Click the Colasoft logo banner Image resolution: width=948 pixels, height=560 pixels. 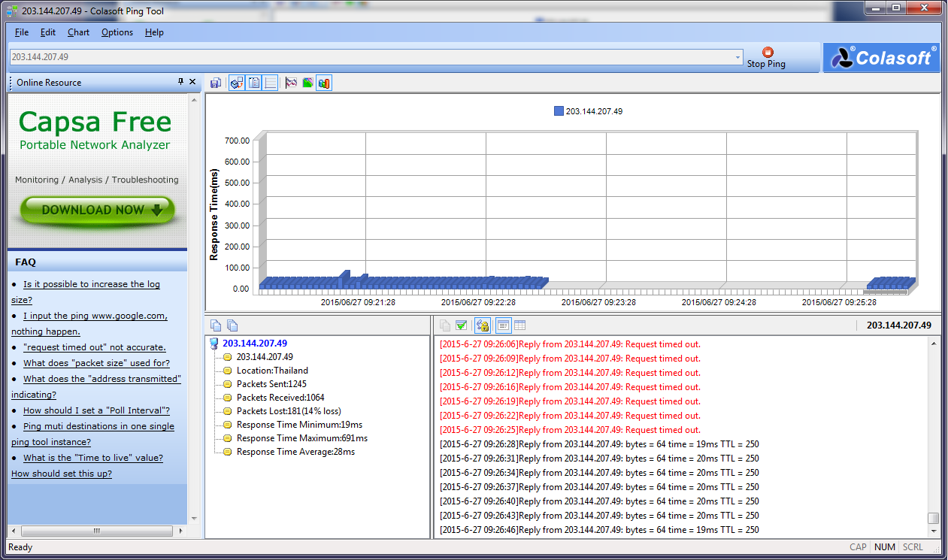tap(881, 57)
